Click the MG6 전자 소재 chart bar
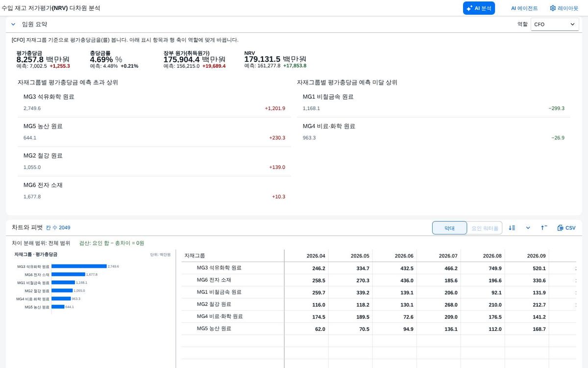 68,274
